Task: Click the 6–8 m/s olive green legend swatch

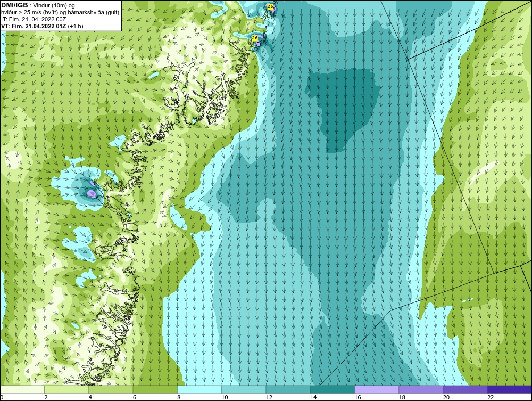Action: click(x=155, y=389)
